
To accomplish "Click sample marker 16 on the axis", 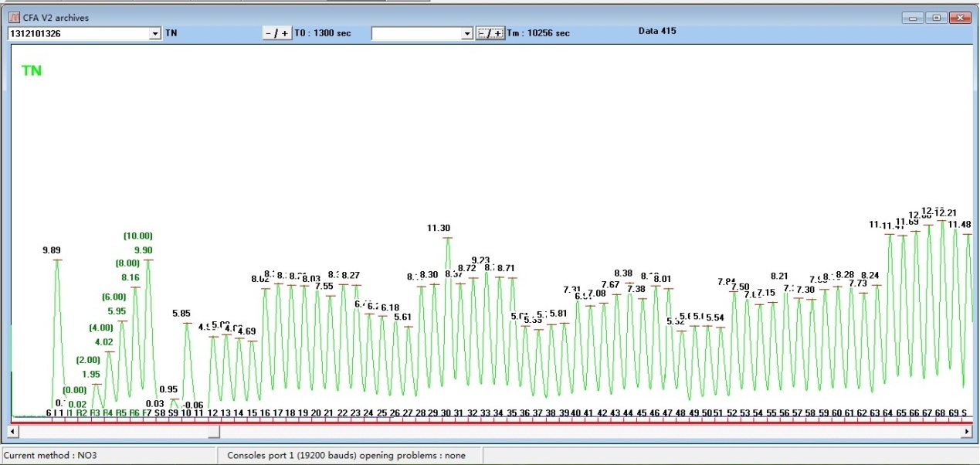I will pos(265,414).
